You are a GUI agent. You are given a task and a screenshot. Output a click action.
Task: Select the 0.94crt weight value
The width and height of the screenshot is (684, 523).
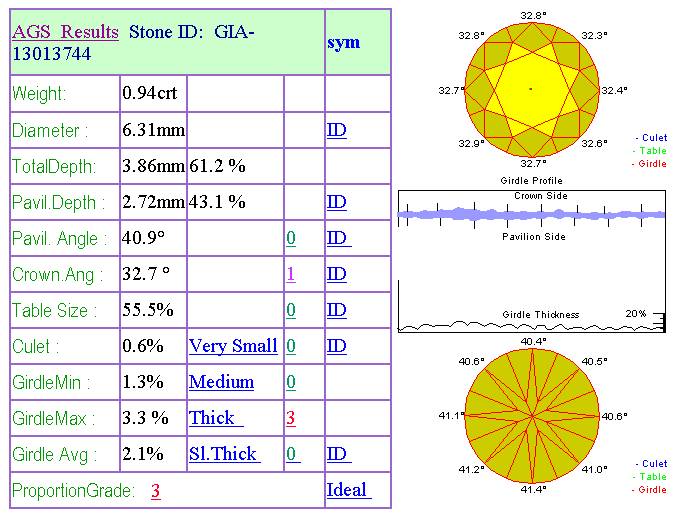[150, 93]
